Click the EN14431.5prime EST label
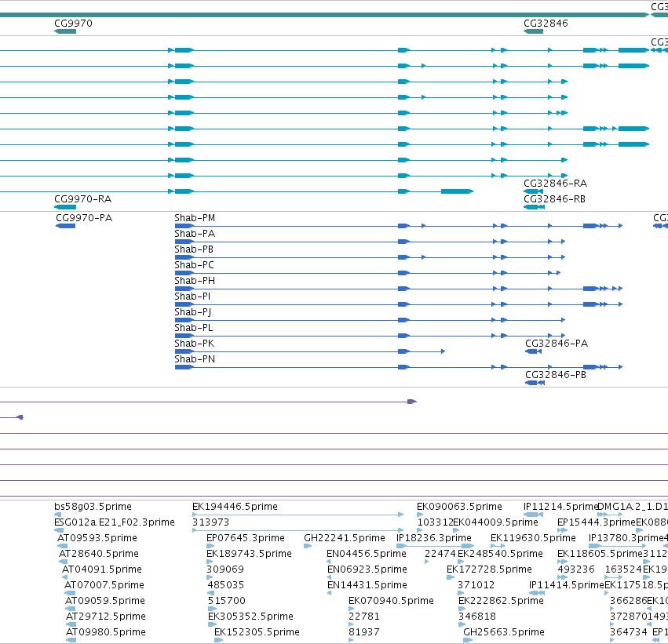Image resolution: width=668 pixels, height=644 pixels. (367, 585)
